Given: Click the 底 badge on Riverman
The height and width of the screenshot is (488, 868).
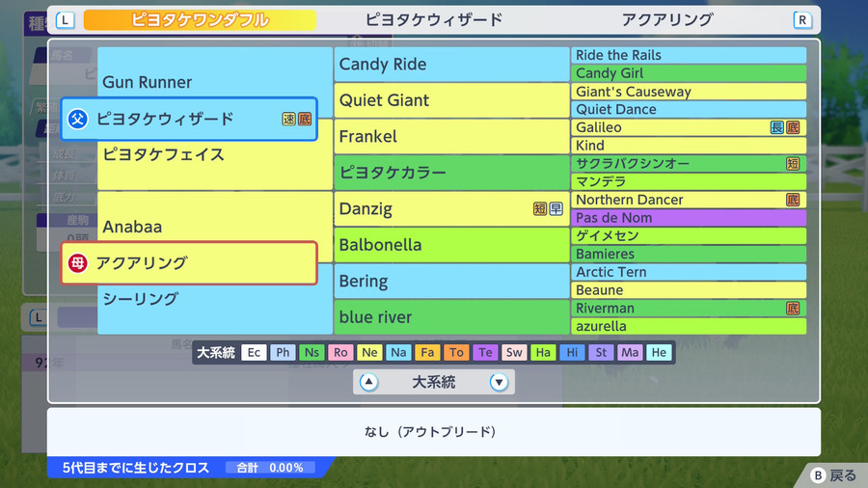Looking at the screenshot, I should click(793, 309).
